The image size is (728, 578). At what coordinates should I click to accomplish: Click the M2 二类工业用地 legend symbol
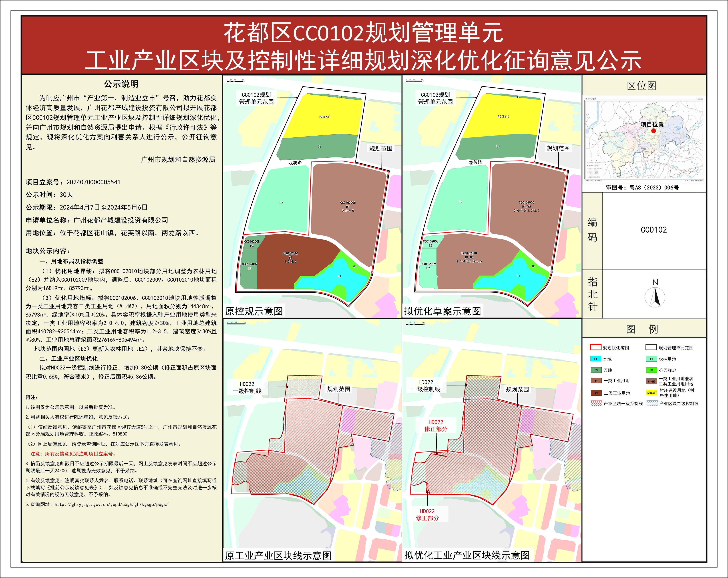(x=596, y=393)
